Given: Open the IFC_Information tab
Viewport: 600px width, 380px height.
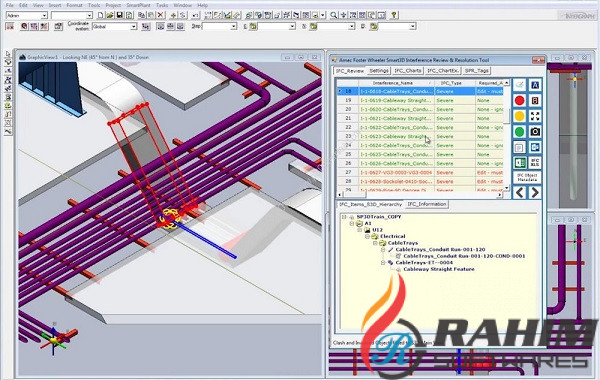Looking at the screenshot, I should (x=427, y=204).
